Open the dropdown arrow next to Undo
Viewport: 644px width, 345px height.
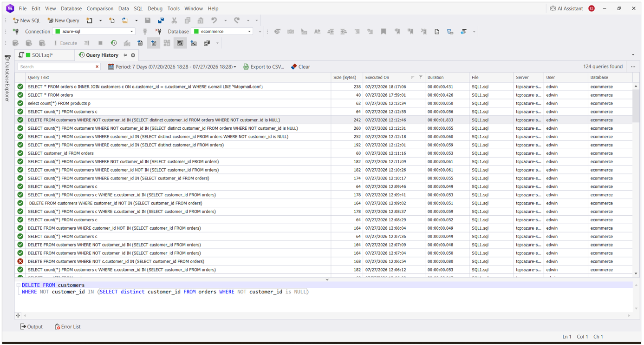point(226,20)
